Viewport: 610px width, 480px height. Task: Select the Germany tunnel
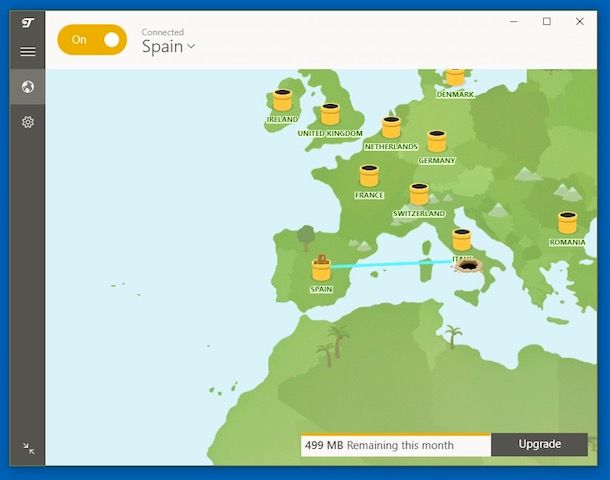[x=437, y=141]
